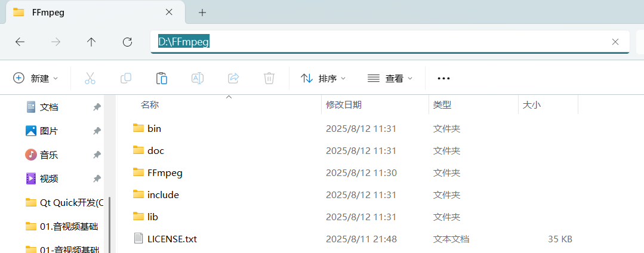Click the Rename icon in toolbar
The image size is (644, 253).
click(198, 78)
